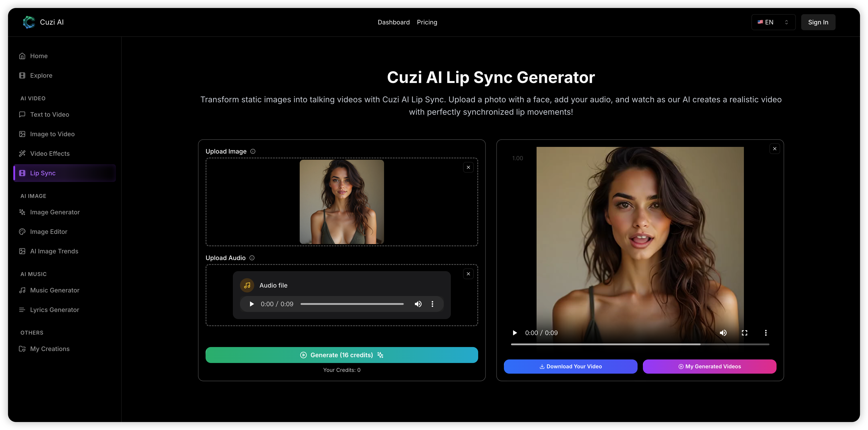Viewport: 868px width, 430px height.
Task: Click the uploaded portrait thumbnail
Action: 342,202
